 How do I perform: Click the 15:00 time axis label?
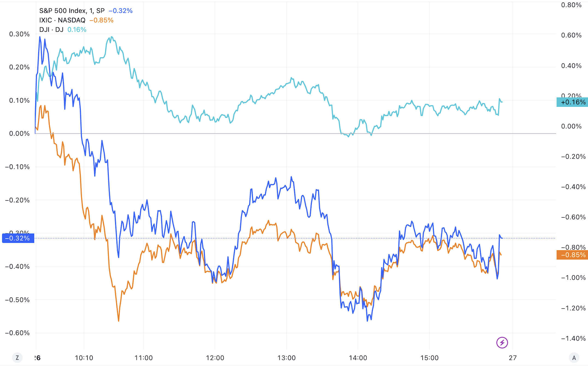(x=429, y=358)
